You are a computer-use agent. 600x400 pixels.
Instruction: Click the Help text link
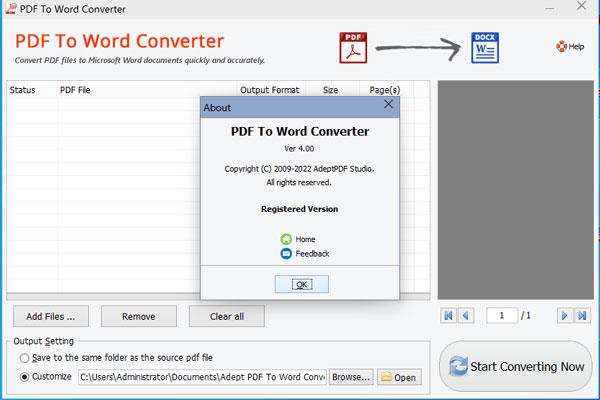point(576,47)
